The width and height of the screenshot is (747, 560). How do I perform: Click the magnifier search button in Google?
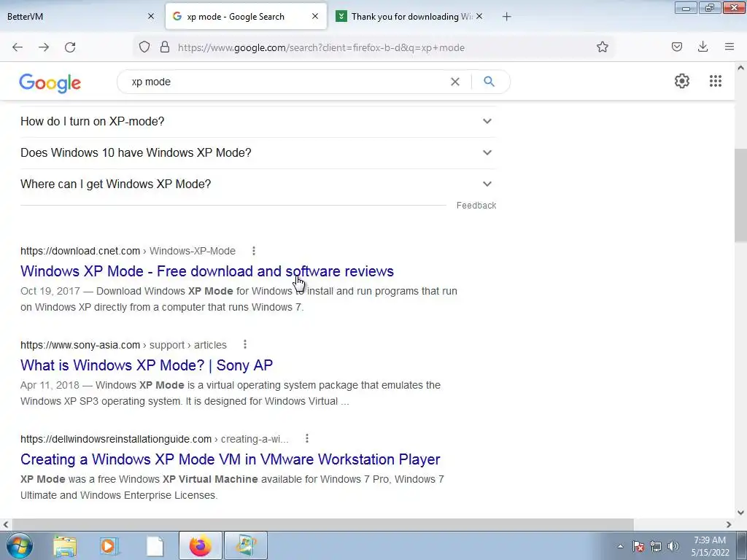tap(489, 82)
